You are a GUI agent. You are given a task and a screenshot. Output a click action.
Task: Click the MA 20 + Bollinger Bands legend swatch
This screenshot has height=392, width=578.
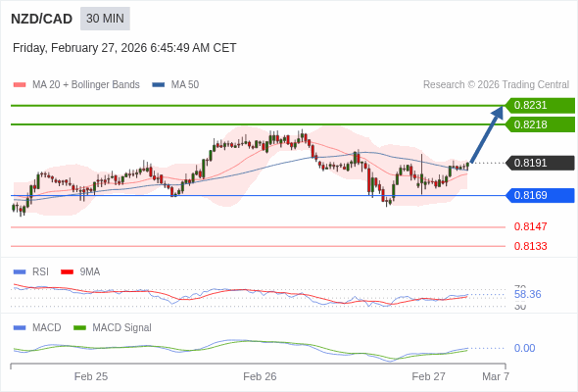coord(20,85)
